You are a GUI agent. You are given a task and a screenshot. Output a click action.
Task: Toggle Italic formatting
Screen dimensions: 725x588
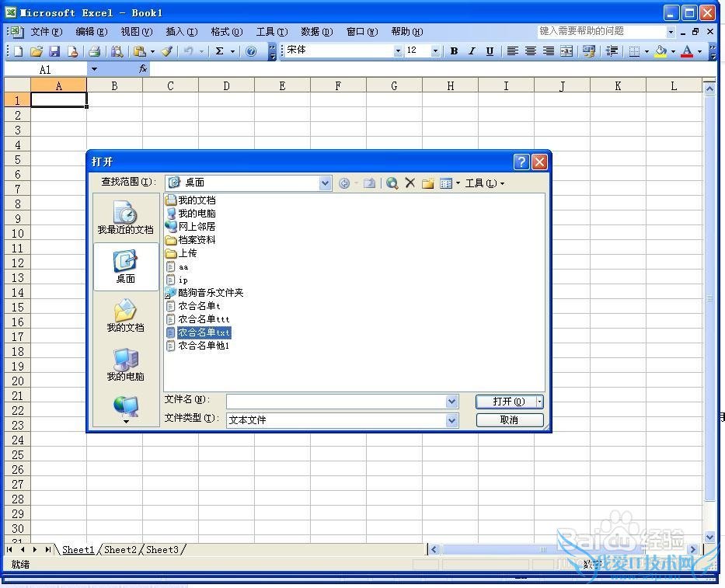coord(472,51)
